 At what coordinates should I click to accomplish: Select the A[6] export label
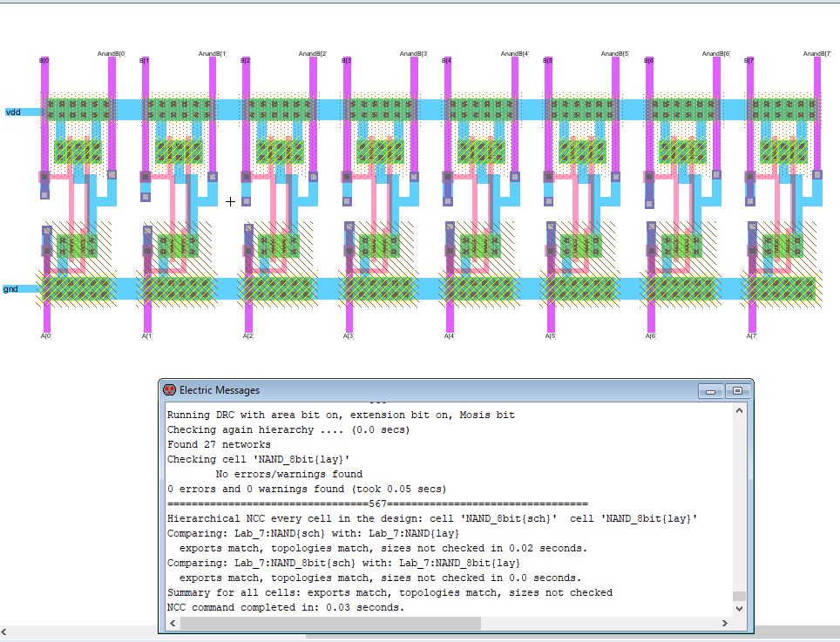click(x=650, y=336)
